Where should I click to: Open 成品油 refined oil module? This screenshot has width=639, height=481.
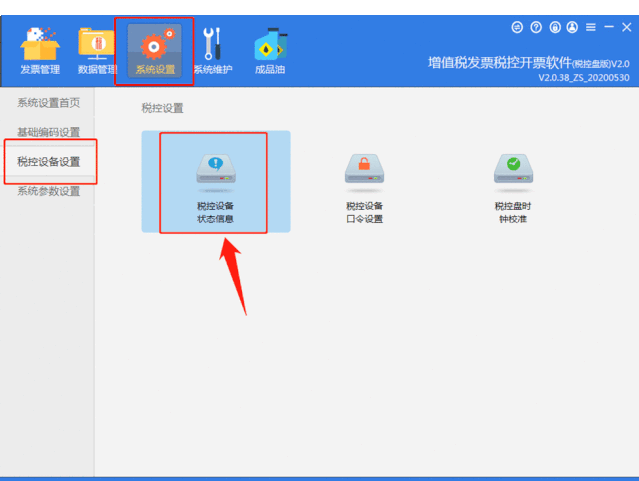[x=270, y=51]
